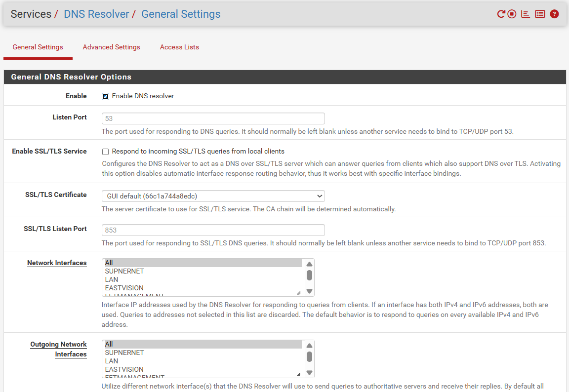Click down arrow in Outgoing Network Interfaces list
Image resolution: width=569 pixels, height=392 pixels.
309,373
